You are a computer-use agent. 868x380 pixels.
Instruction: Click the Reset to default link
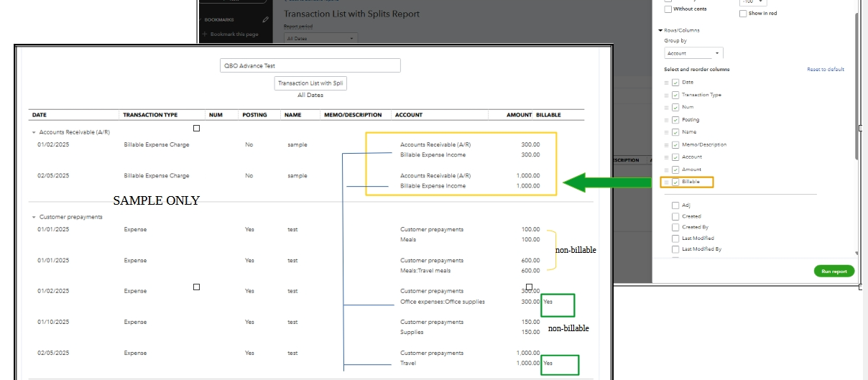(x=826, y=70)
